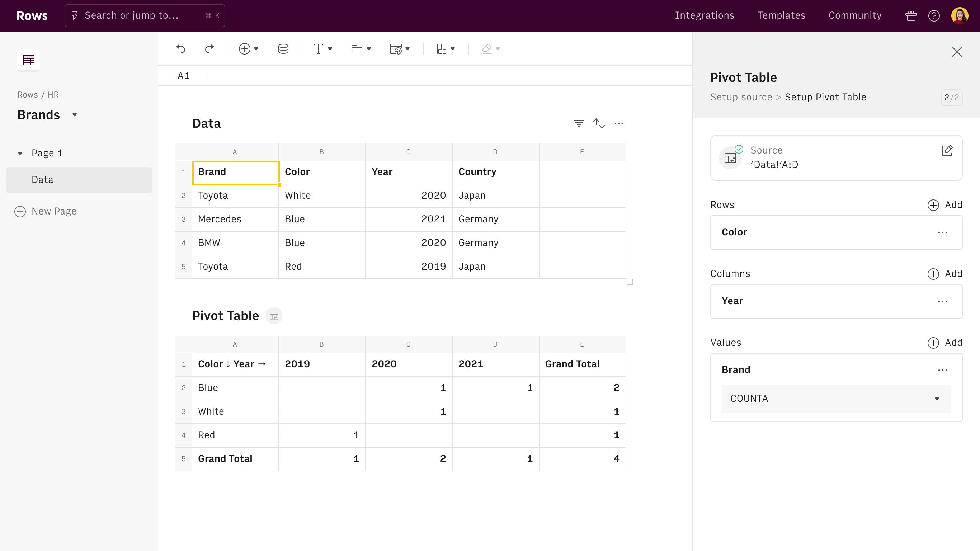Click the New Page button
Viewport: 980px width, 551px height.
46,211
